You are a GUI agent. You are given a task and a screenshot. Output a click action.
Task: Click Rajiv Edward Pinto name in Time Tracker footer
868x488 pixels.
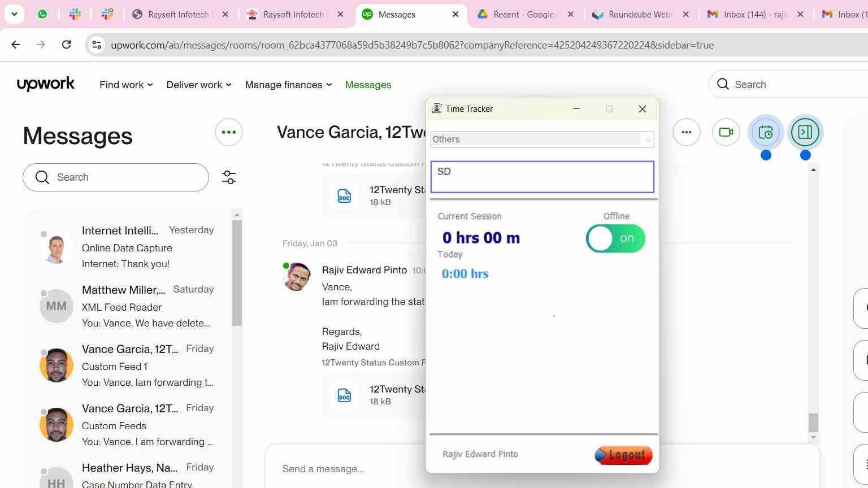(480, 454)
